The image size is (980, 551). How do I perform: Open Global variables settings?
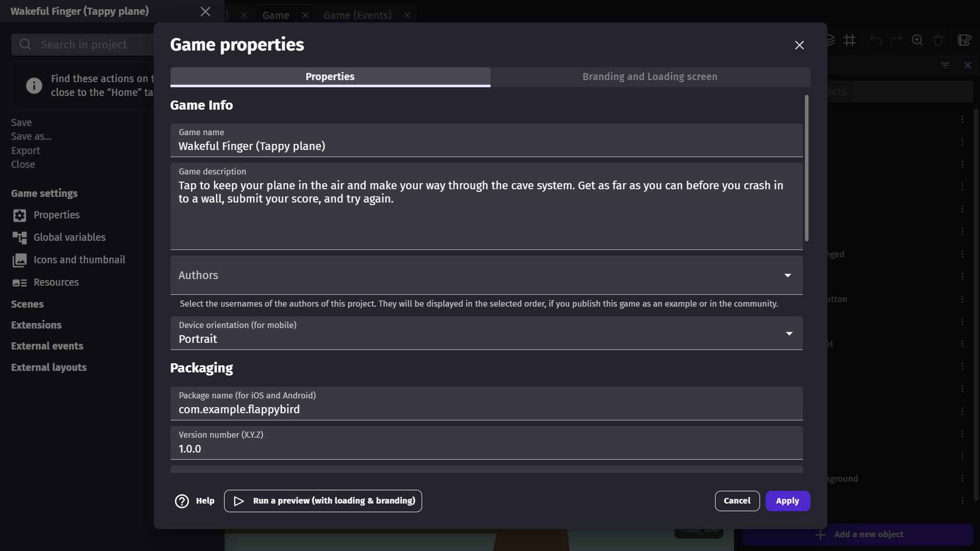(x=69, y=237)
